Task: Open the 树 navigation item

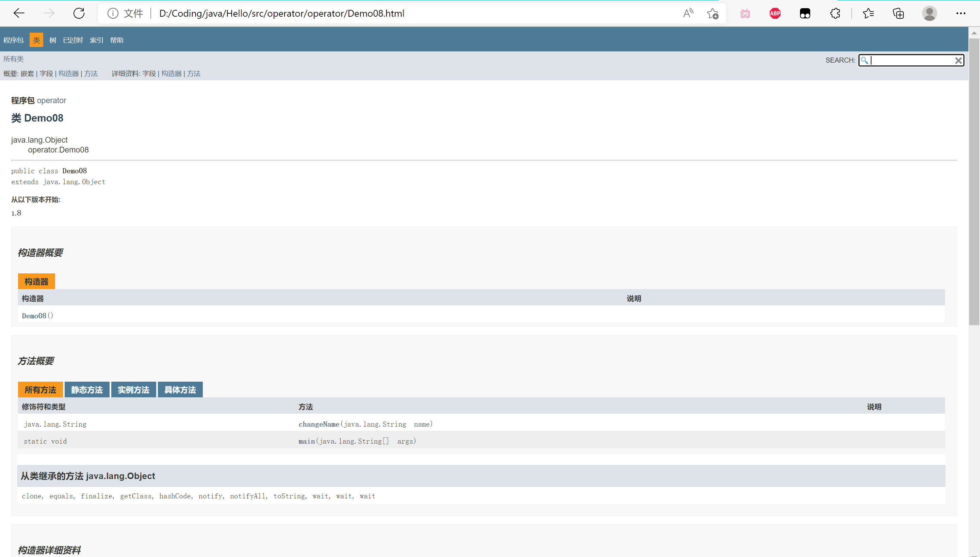Action: (x=53, y=40)
